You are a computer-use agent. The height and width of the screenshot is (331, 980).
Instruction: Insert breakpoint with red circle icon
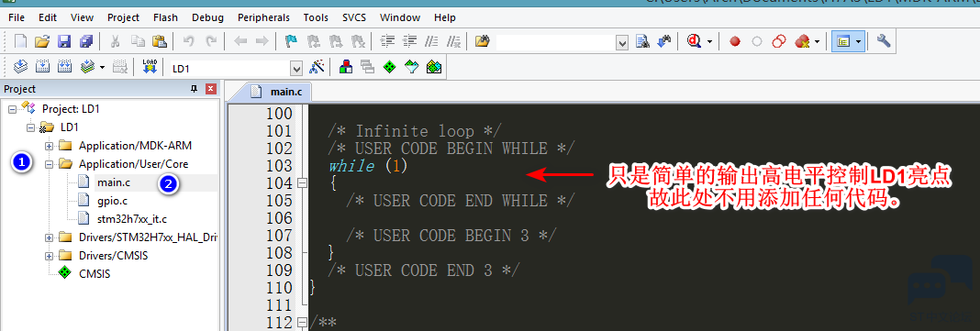click(735, 42)
